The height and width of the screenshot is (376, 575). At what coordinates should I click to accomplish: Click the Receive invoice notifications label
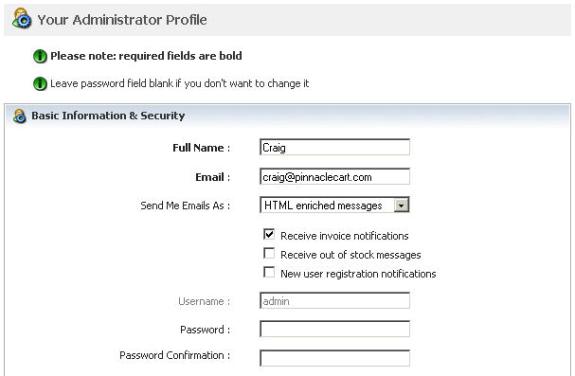tap(344, 236)
